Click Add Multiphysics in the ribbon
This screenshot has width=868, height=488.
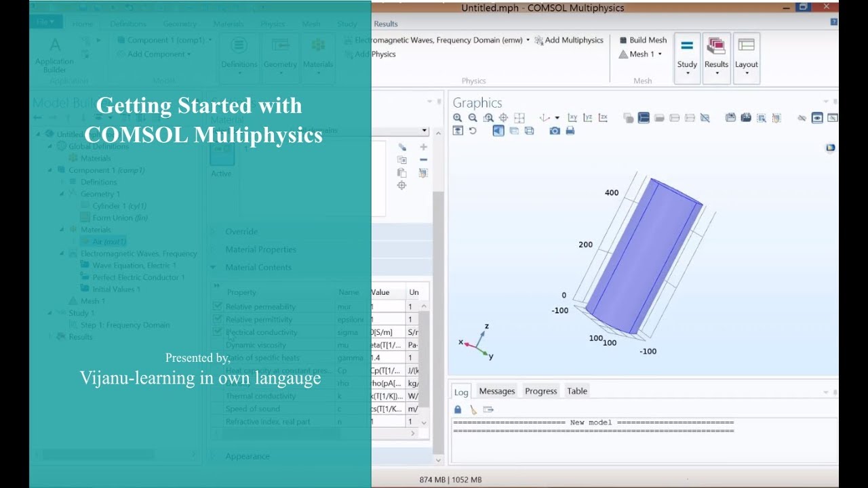click(568, 40)
